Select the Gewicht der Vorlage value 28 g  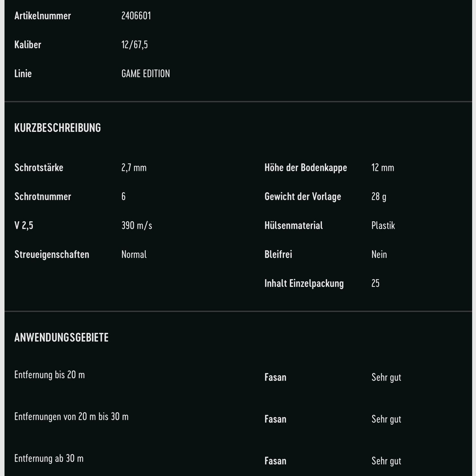(379, 197)
